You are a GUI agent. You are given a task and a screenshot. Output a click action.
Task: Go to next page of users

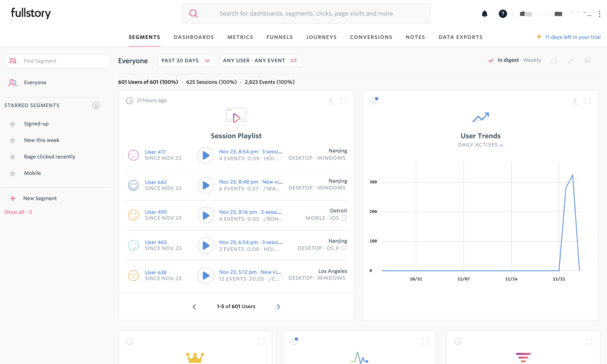(x=278, y=307)
